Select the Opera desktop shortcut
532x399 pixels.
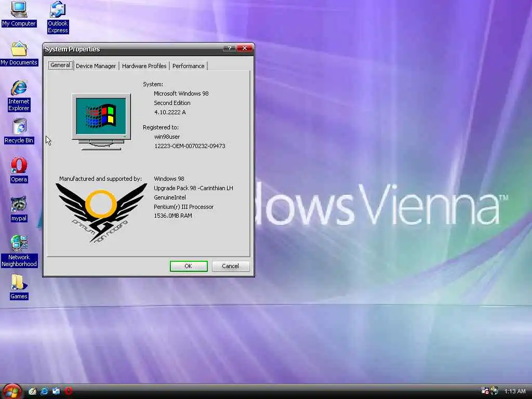click(19, 170)
